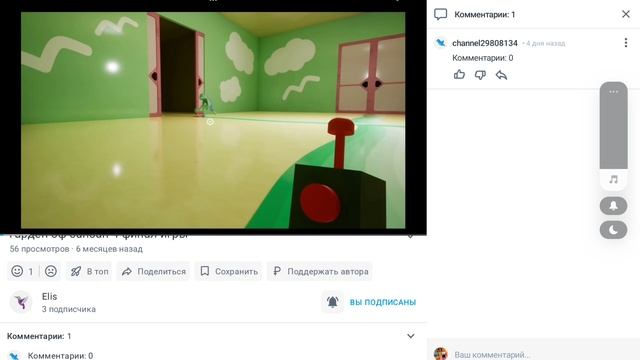Boost video with В топ button
Image resolution: width=640 pixels, height=360 pixels.
[x=89, y=271]
